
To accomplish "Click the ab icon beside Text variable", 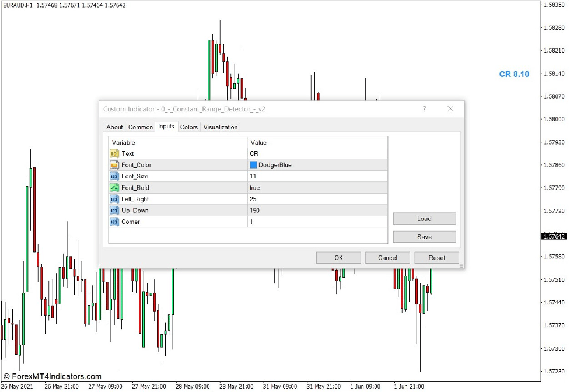I will click(115, 153).
